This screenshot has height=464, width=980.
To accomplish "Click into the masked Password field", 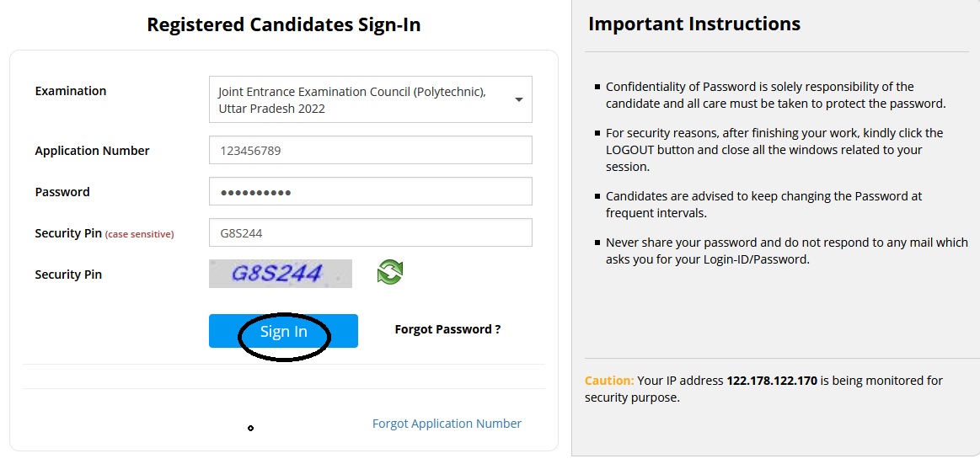I will tap(371, 192).
